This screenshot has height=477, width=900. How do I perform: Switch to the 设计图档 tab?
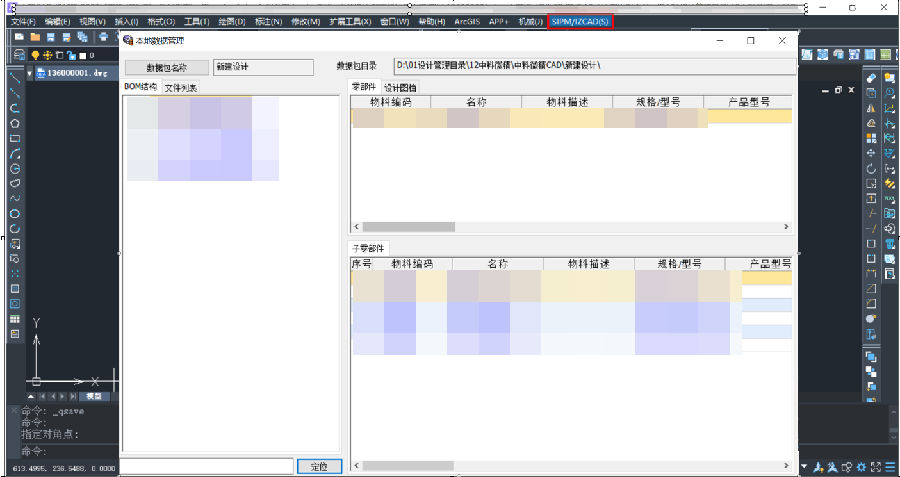click(400, 88)
